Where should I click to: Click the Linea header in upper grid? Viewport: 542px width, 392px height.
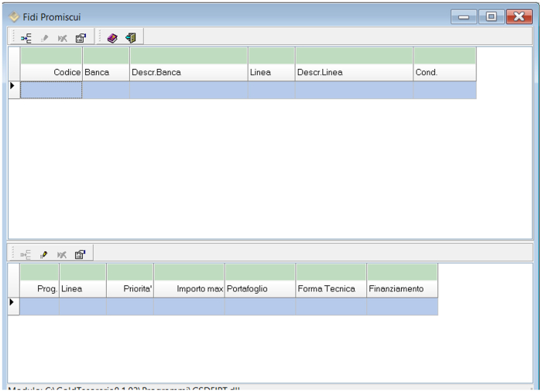pos(271,72)
